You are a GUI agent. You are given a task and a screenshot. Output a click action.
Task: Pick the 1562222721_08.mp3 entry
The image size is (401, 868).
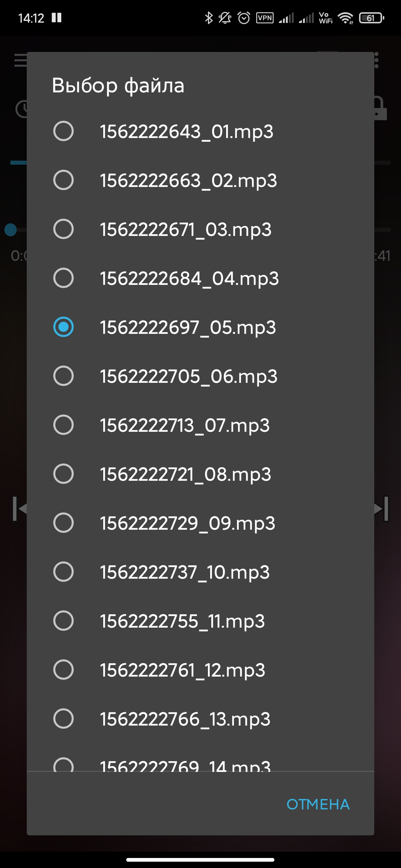pos(185,474)
